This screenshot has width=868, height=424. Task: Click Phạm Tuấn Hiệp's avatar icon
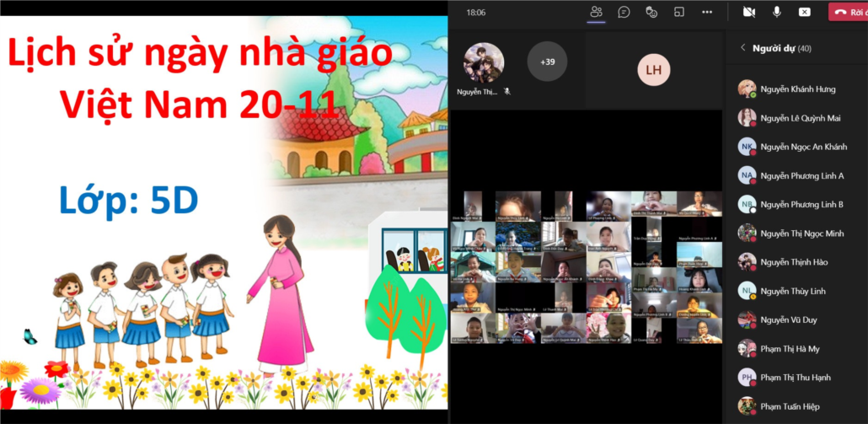click(x=747, y=405)
